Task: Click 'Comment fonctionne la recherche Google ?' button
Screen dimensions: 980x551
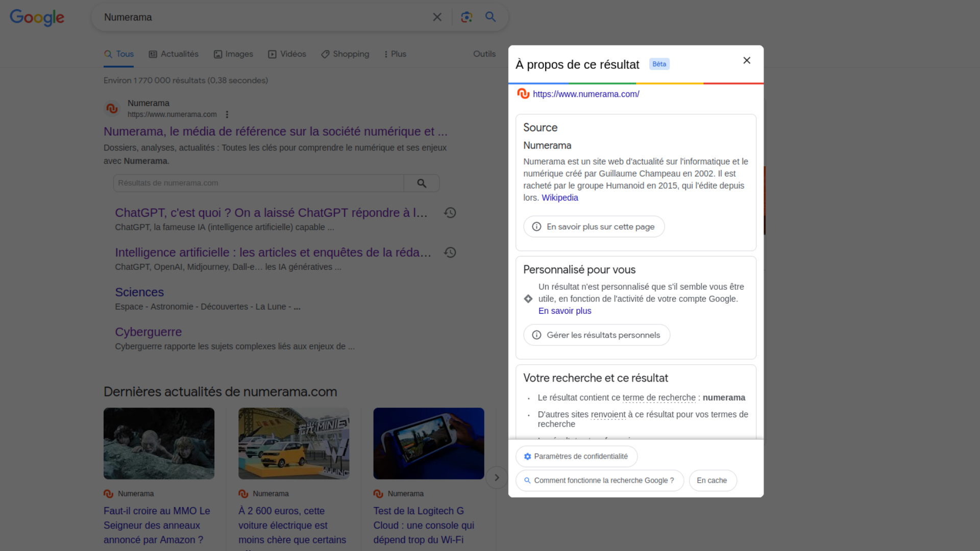Action: coord(600,481)
